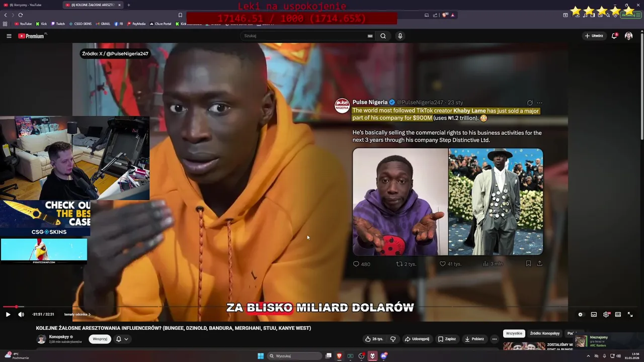
Task: Open video player settings gear
Action: (x=606, y=314)
